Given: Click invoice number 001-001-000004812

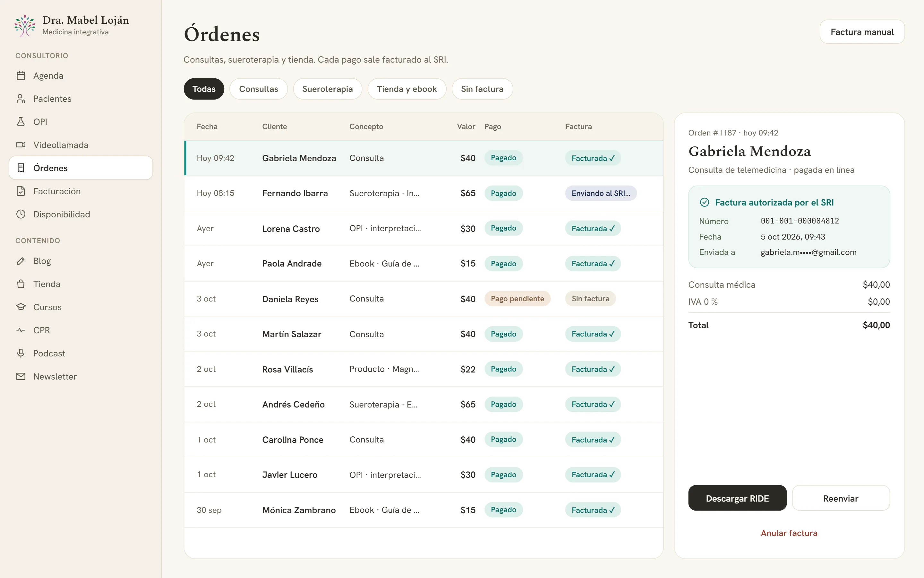Looking at the screenshot, I should click(800, 221).
